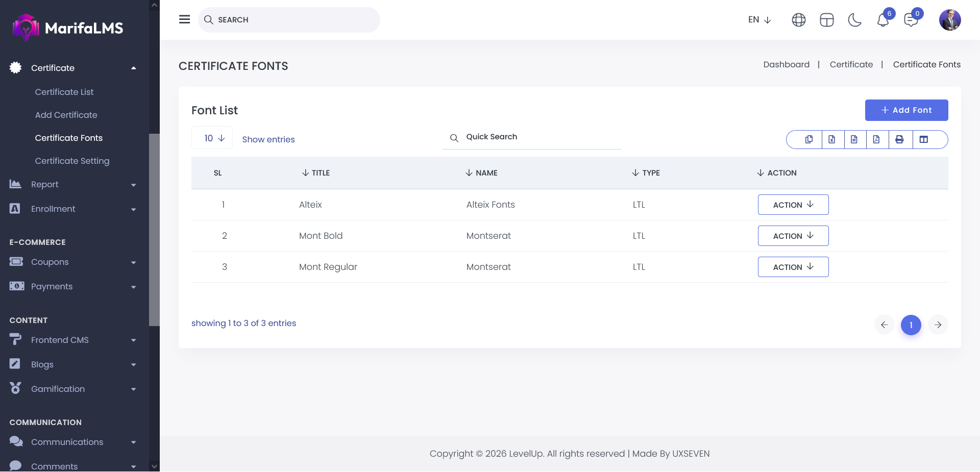Open the EN language dropdown
The width and height of the screenshot is (980, 472).
[759, 20]
